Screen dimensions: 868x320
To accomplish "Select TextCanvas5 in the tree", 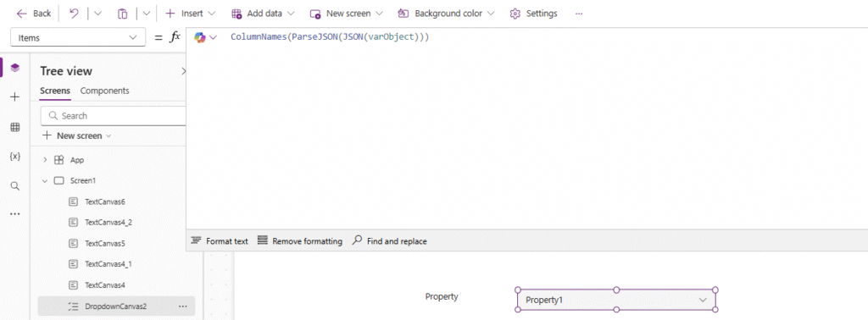I will coord(105,243).
